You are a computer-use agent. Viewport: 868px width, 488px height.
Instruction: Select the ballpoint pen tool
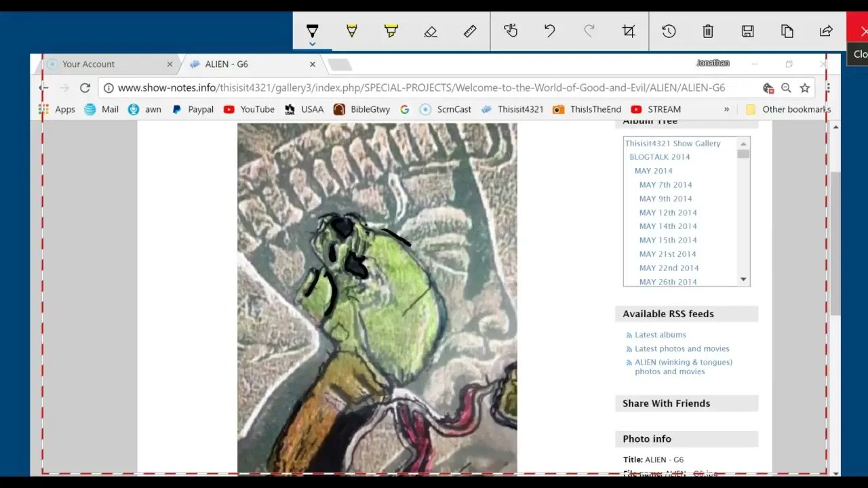312,30
